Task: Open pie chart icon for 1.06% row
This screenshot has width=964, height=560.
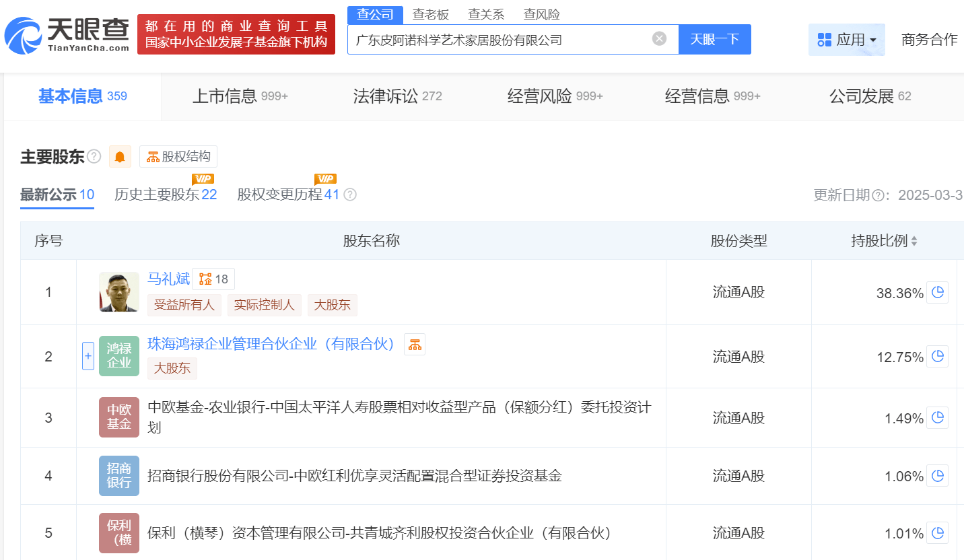Action: click(x=937, y=476)
